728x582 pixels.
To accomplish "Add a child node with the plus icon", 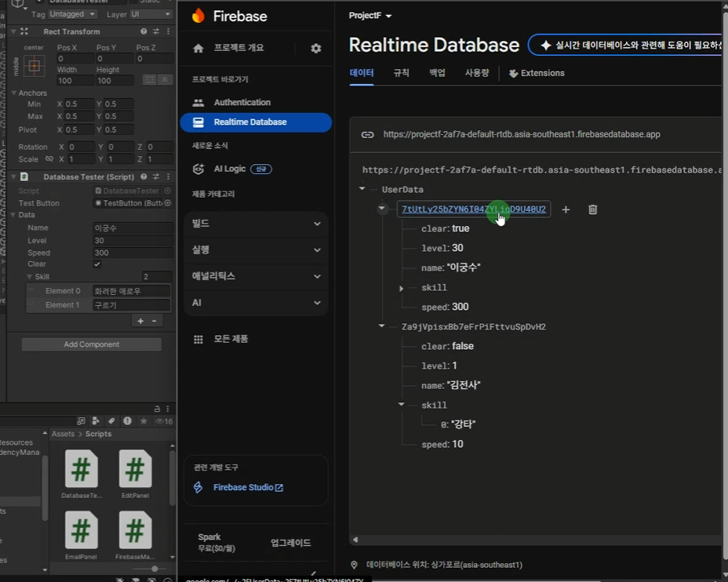I will [x=566, y=209].
